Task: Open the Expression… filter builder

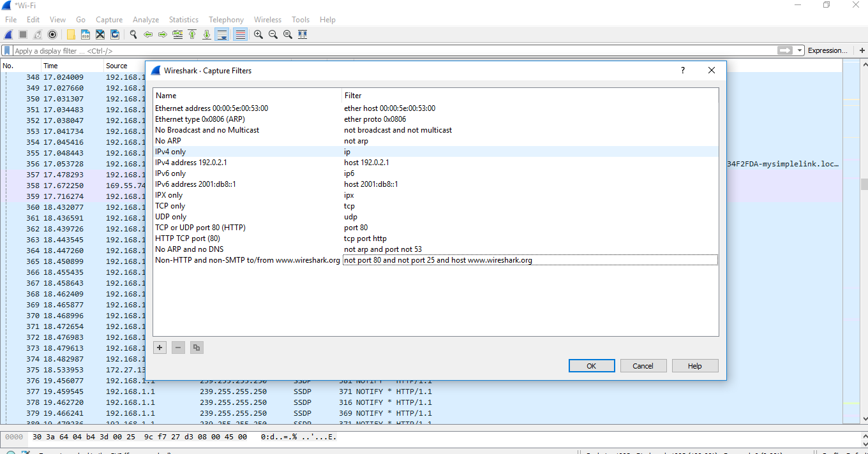Action: point(828,50)
